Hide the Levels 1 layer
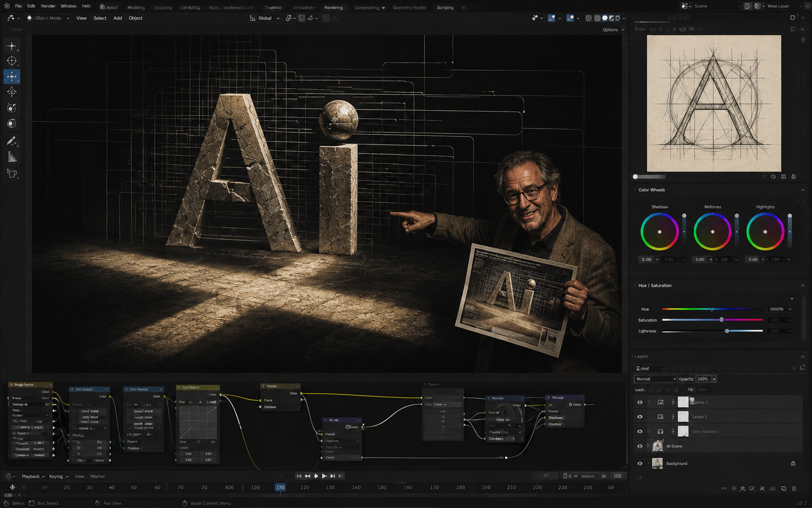 coord(639,417)
